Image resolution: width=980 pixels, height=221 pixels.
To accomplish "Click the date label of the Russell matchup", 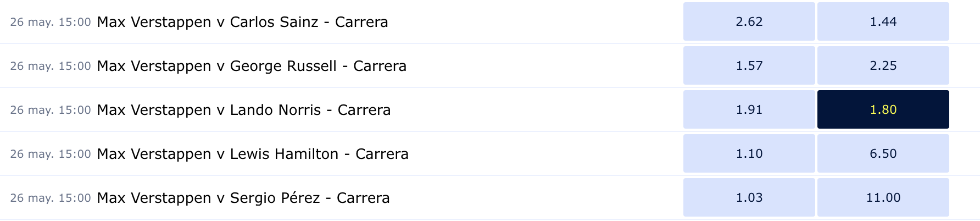I will pyautogui.click(x=51, y=66).
